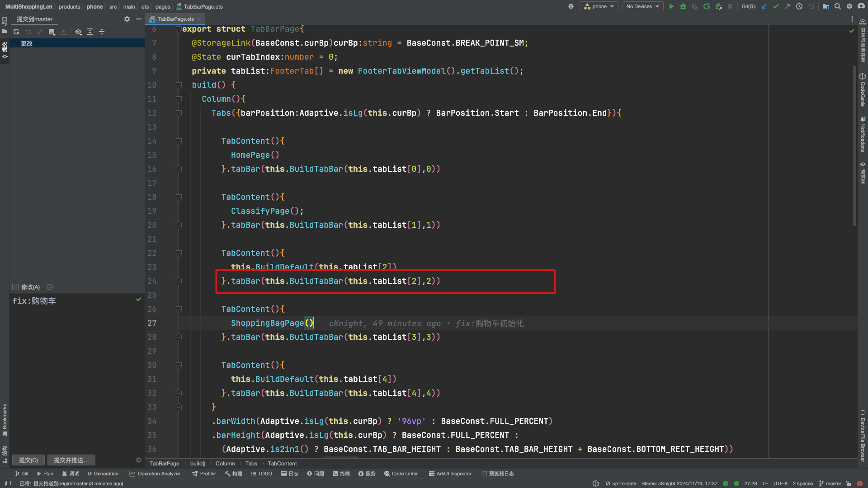Open commit message history clock icon
Image resolution: width=868 pixels, height=488 pixels.
[x=50, y=287]
